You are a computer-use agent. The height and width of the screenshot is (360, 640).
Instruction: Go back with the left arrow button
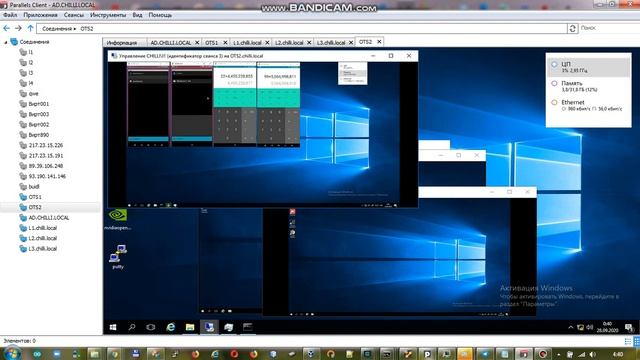(x=7, y=28)
